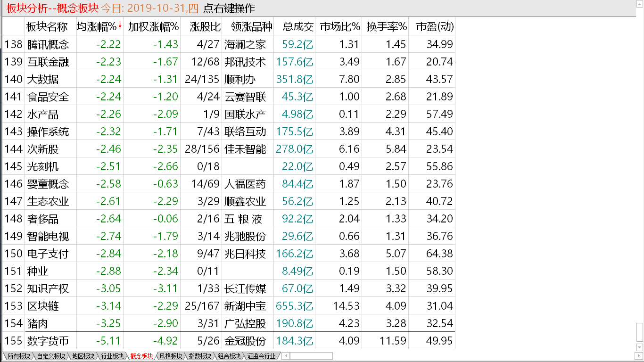Click average change value -5.11
Screen dimensions: 644x362
pos(108,341)
